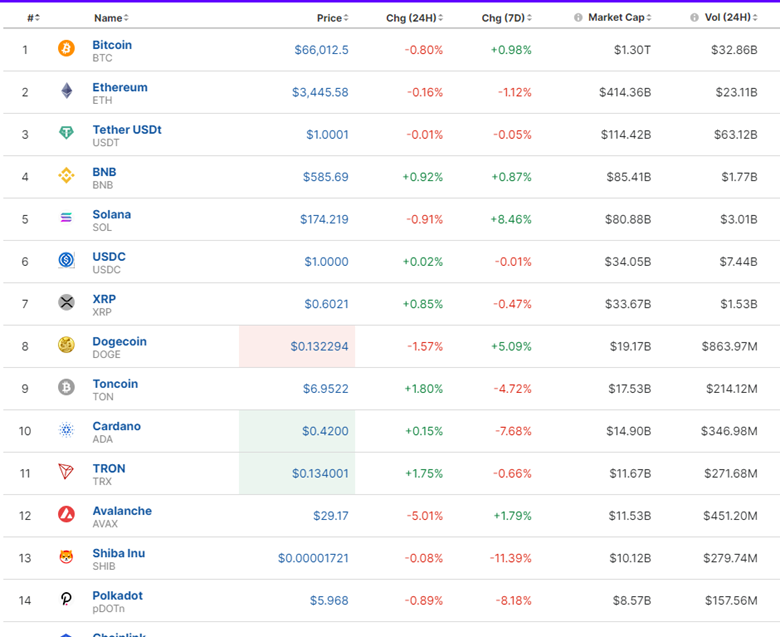
Task: Click BNB price $585.69
Action: (x=326, y=177)
